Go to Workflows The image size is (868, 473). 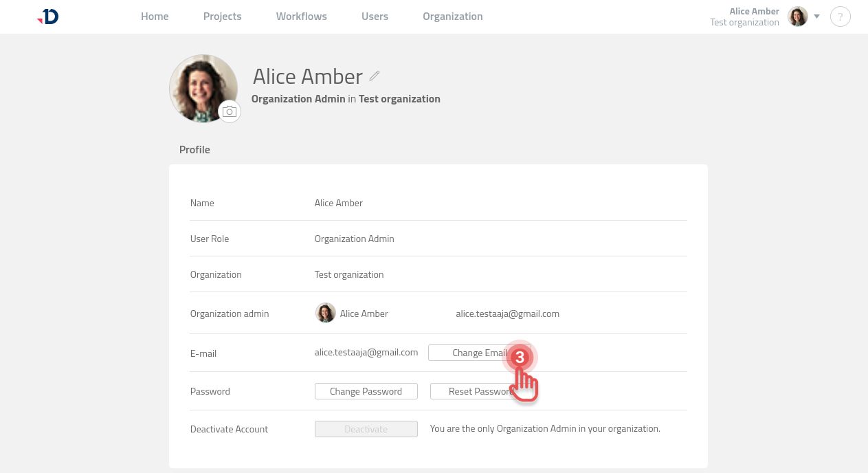pyautogui.click(x=301, y=16)
